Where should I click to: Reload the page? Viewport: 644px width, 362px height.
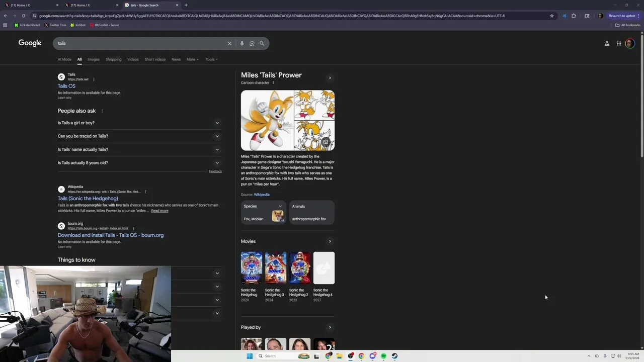tap(23, 16)
